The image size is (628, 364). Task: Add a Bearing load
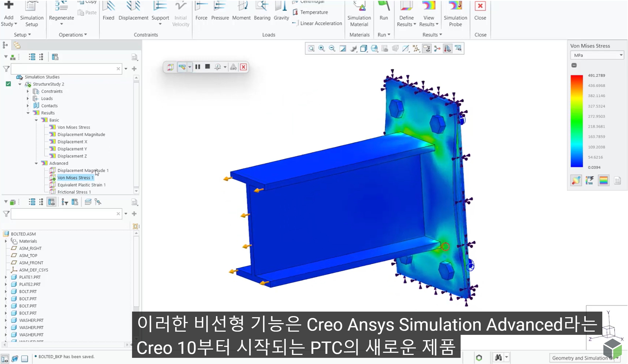pyautogui.click(x=262, y=11)
